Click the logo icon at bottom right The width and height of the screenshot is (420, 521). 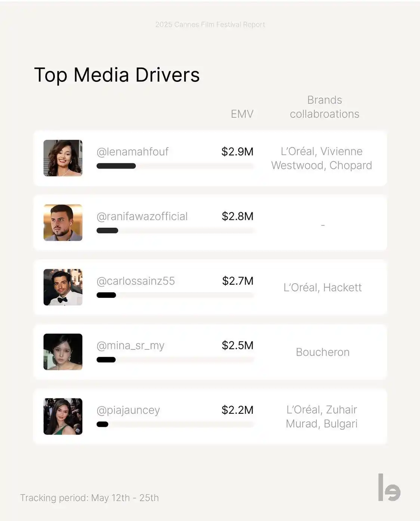tap(389, 487)
